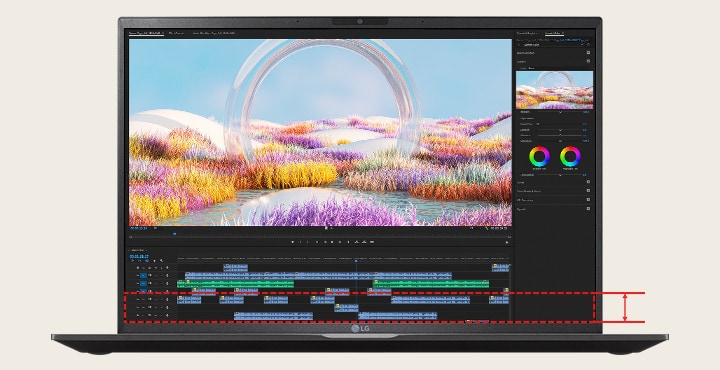720x370 pixels.
Task: Click the blue timeline timecode field
Action: (x=139, y=256)
